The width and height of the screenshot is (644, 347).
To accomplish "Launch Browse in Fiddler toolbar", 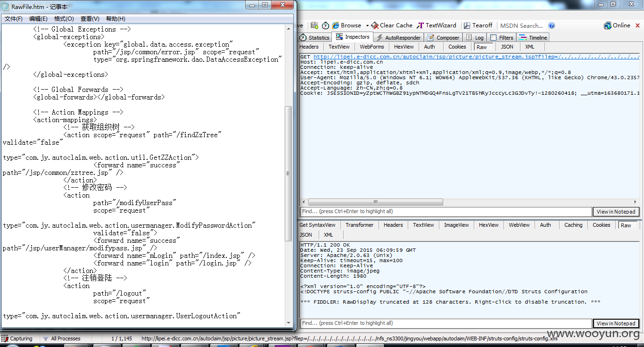I will 347,25.
